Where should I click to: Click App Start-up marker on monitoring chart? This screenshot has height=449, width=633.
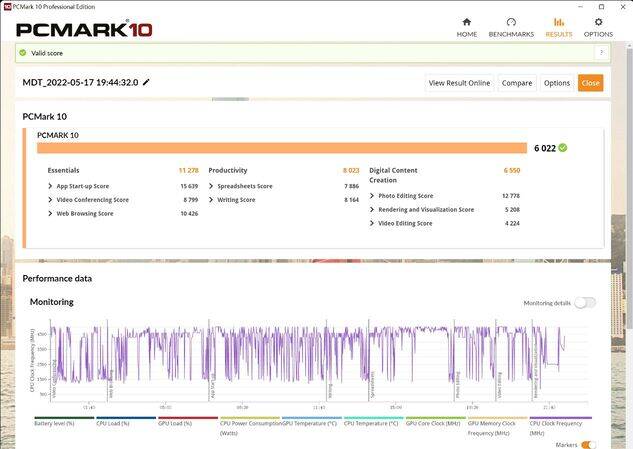213,387
